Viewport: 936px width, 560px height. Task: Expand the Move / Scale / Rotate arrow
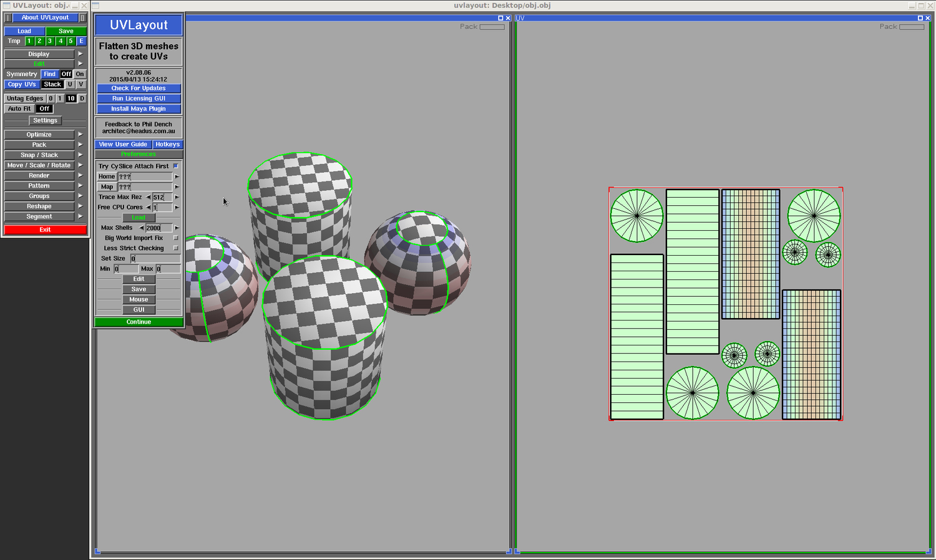coord(80,165)
